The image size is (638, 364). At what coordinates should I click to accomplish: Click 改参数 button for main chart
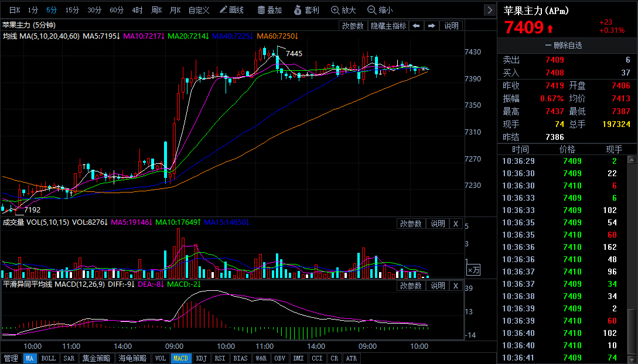point(352,26)
